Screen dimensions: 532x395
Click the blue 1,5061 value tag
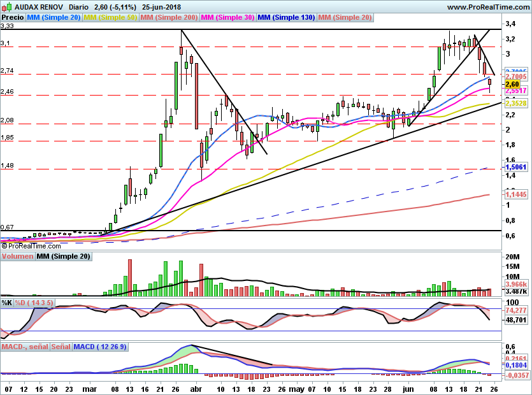click(x=516, y=167)
